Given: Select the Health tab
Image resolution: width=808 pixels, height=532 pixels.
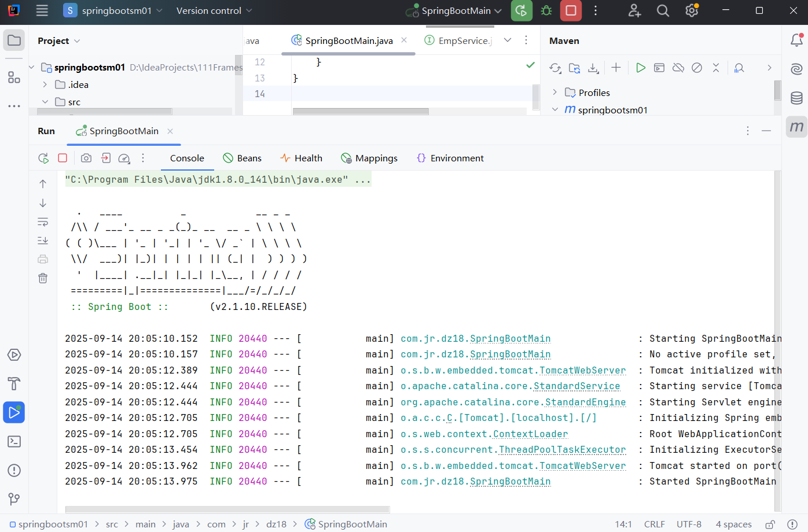Looking at the screenshot, I should (x=302, y=158).
